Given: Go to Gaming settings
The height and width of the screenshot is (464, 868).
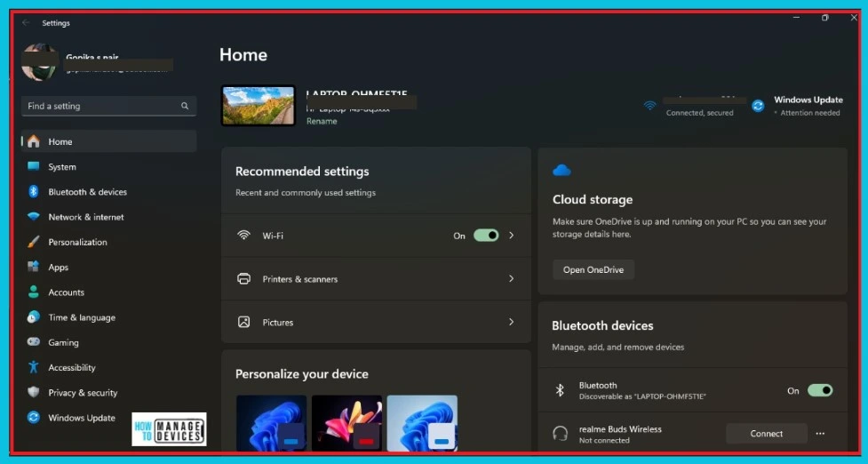Looking at the screenshot, I should click(109, 342).
